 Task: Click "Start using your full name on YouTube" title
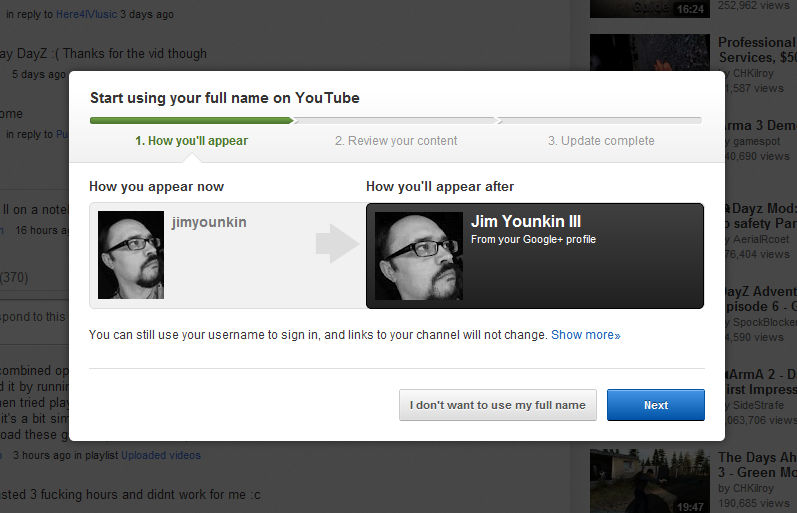click(x=225, y=98)
